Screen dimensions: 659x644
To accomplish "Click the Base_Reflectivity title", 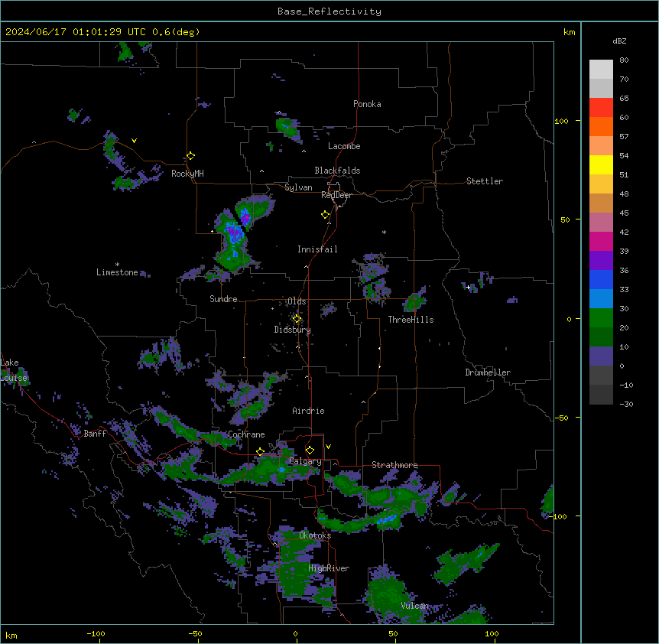I will 329,11.
